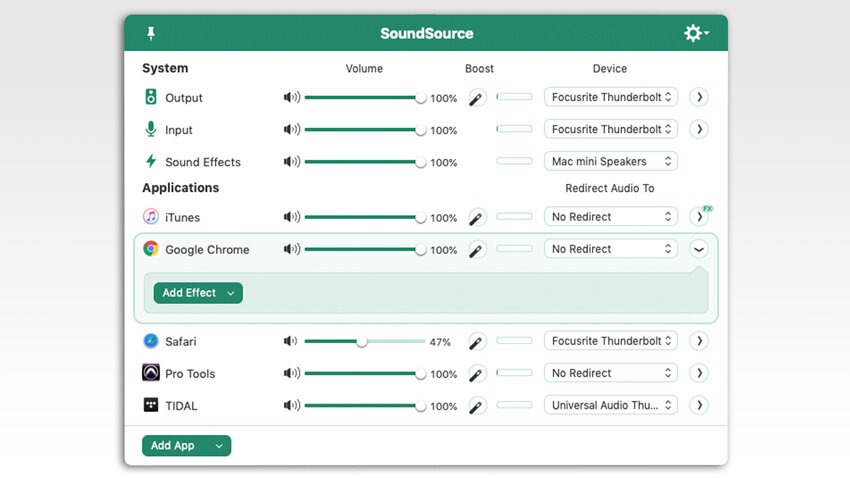Click the SoundSource title text

click(x=427, y=34)
